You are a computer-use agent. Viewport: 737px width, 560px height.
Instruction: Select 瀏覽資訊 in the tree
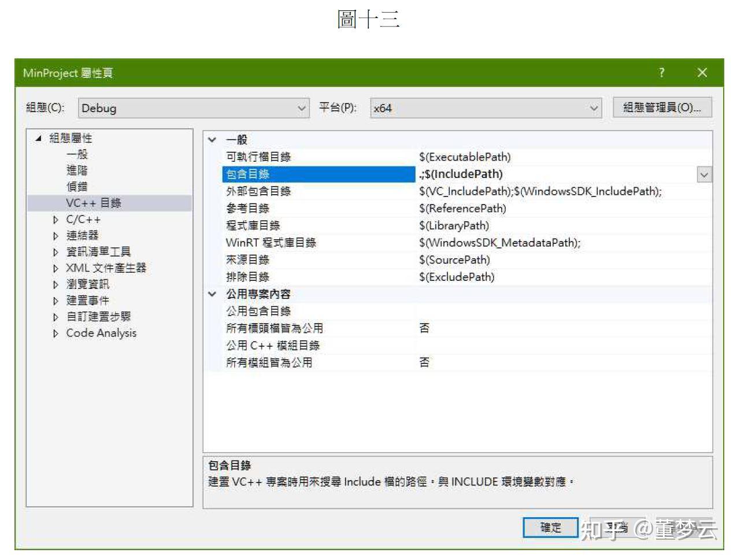(89, 284)
